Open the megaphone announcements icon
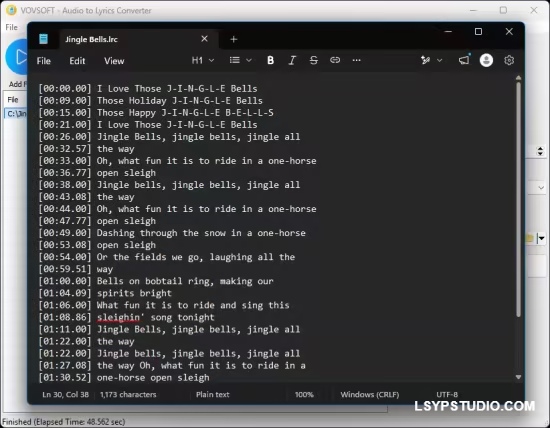The height and width of the screenshot is (428, 550). (464, 60)
